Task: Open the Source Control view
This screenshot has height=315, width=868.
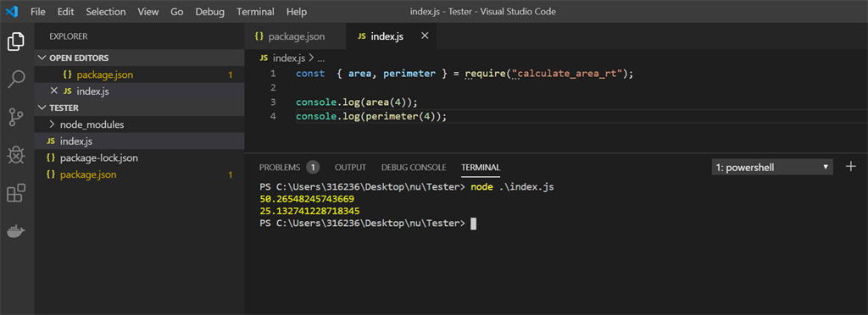Action: (16, 117)
